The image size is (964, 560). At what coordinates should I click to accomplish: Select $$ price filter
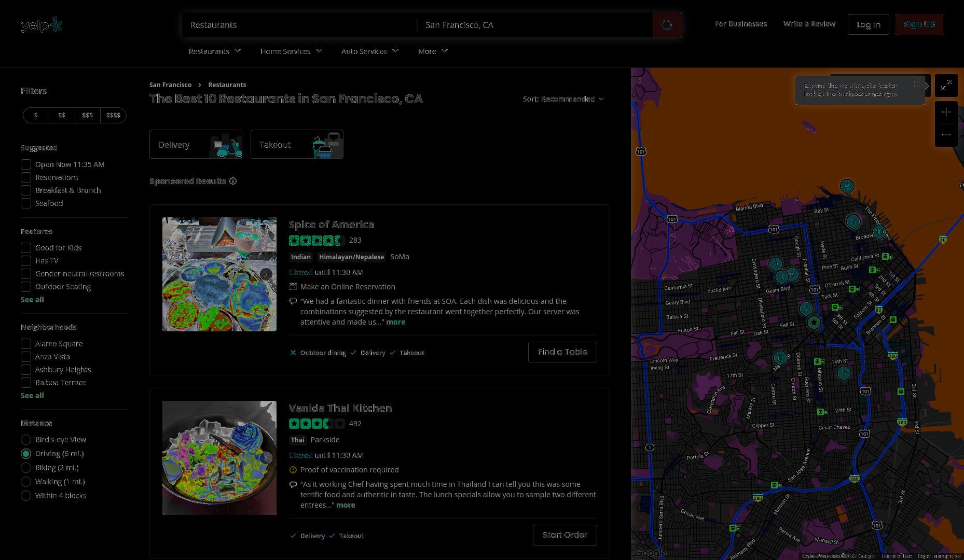(62, 115)
